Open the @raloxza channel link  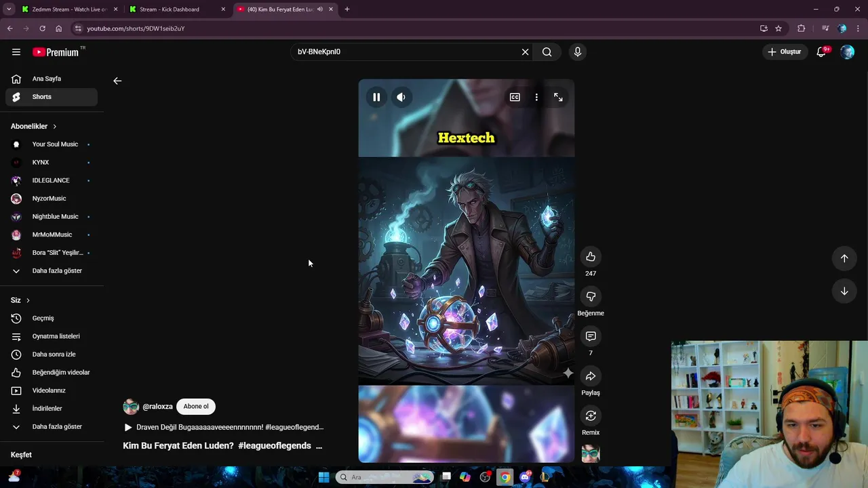(157, 407)
